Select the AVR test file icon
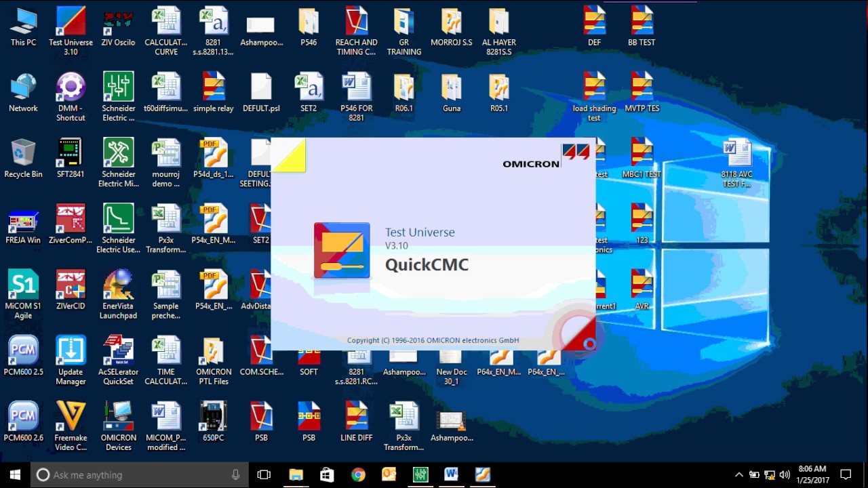Screen dimensions: 868x488 pos(642,290)
